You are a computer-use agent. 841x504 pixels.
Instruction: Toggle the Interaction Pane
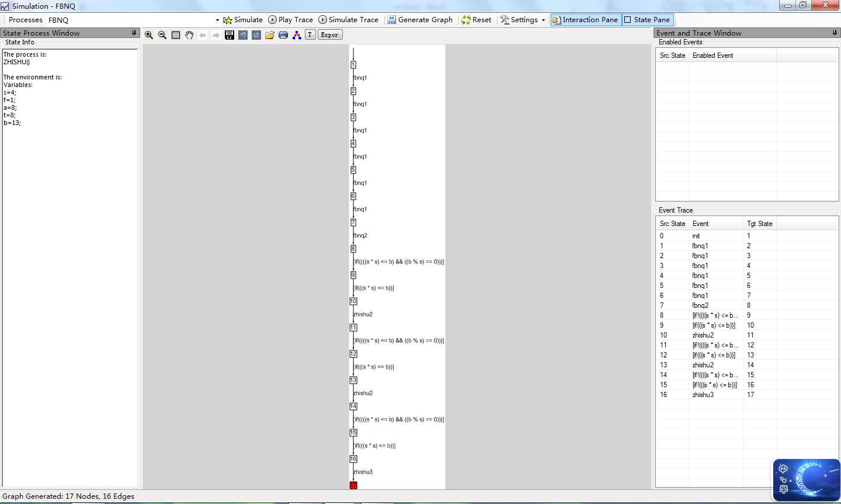pyautogui.click(x=586, y=20)
